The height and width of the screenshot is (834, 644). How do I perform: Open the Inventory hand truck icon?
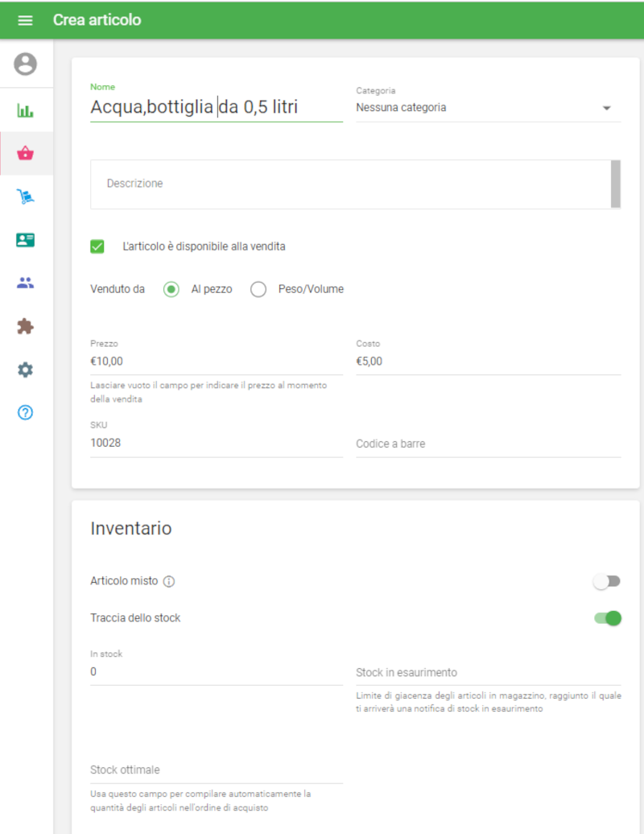tap(26, 196)
